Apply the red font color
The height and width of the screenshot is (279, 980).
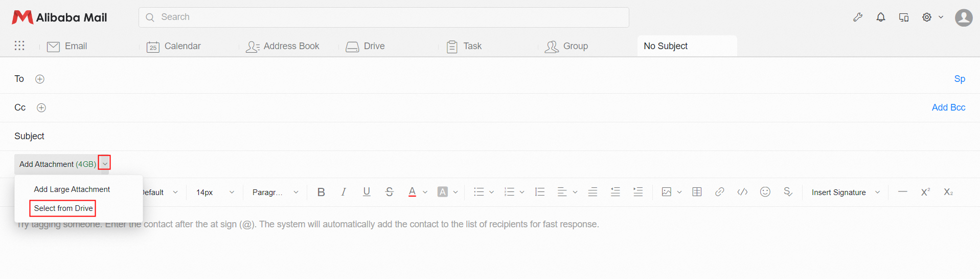412,192
